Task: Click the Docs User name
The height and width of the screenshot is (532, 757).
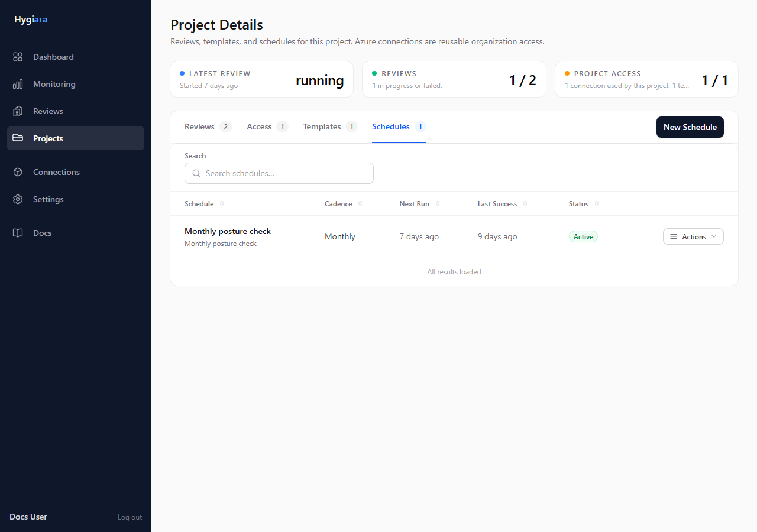Action: pyautogui.click(x=28, y=517)
